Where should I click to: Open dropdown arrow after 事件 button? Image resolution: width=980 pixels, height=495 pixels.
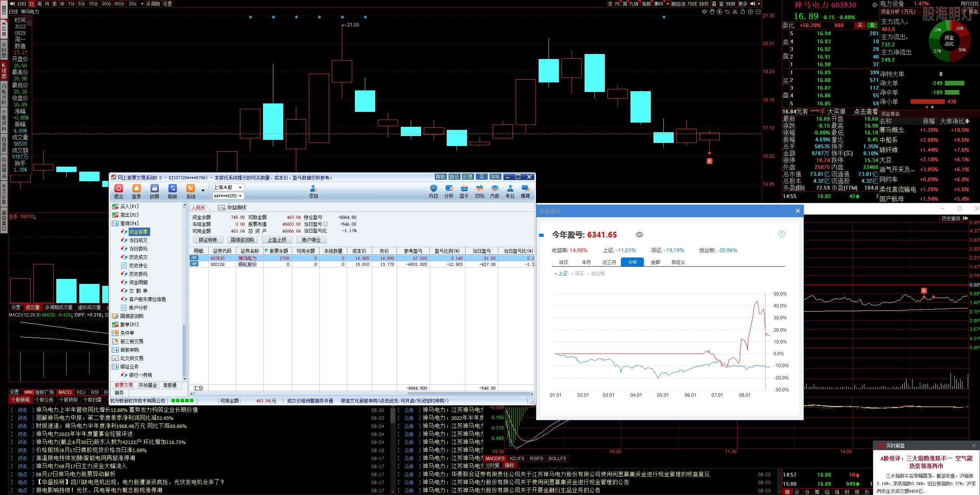[x=668, y=4]
